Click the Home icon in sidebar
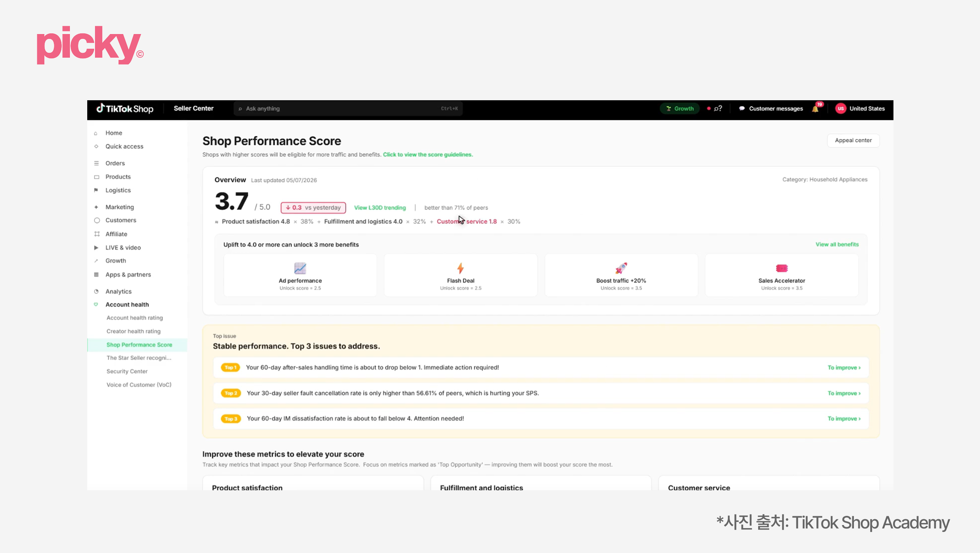Screen dimensions: 980x553 point(96,133)
